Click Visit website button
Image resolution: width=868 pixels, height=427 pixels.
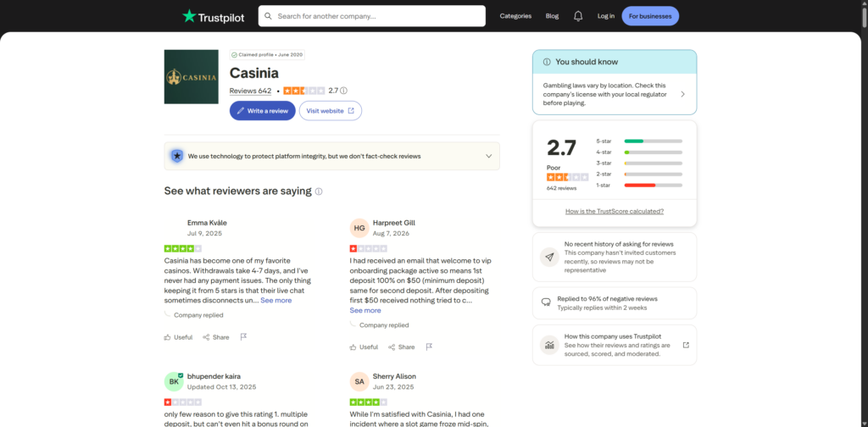(x=331, y=111)
